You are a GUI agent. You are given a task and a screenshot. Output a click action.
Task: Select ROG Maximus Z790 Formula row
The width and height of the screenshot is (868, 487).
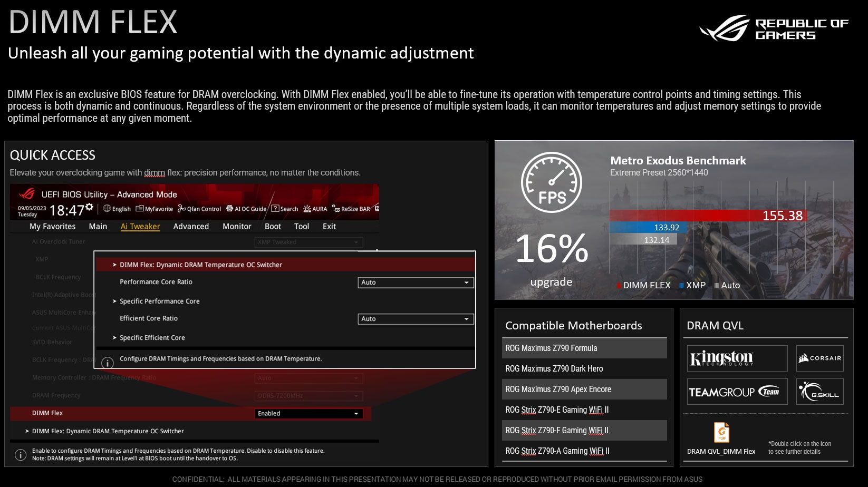tap(584, 348)
